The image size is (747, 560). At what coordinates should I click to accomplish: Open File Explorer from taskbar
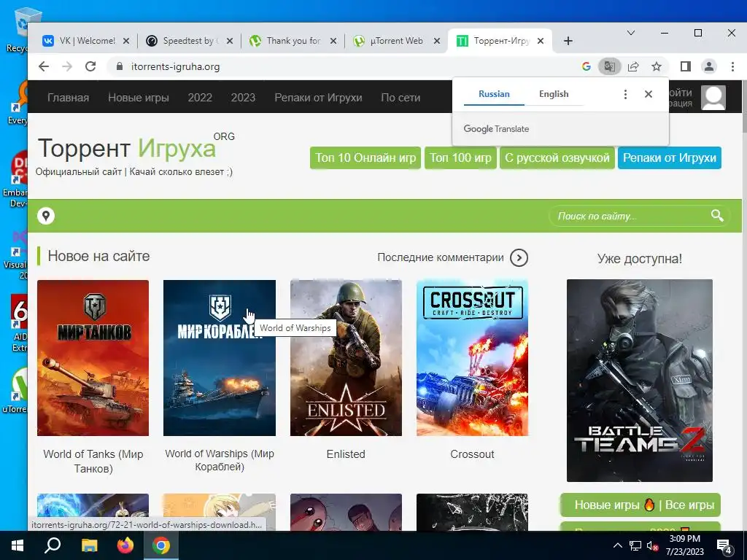[89, 545]
